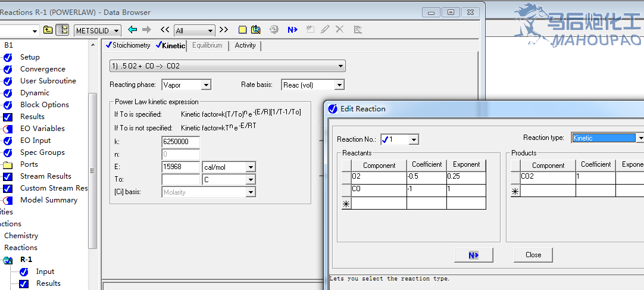This screenshot has width=644, height=290.
Task: Click the O2 exponent cell 0.25
Action: [x=466, y=177]
